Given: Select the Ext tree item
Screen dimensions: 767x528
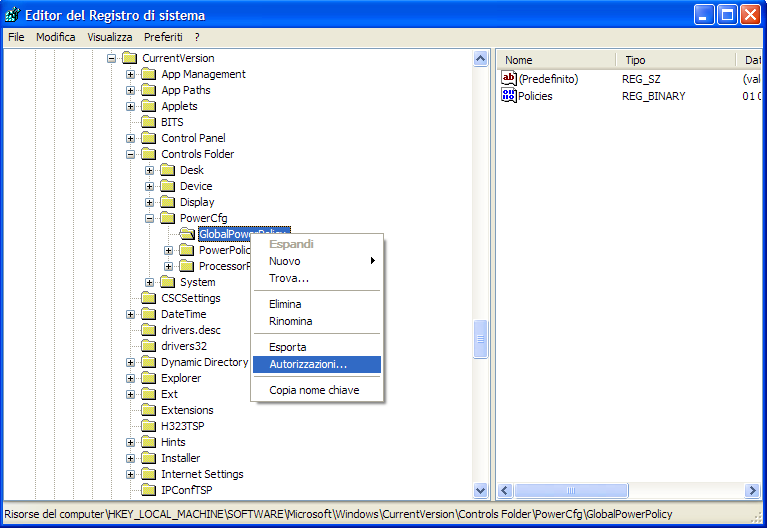Looking at the screenshot, I should click(x=169, y=394).
